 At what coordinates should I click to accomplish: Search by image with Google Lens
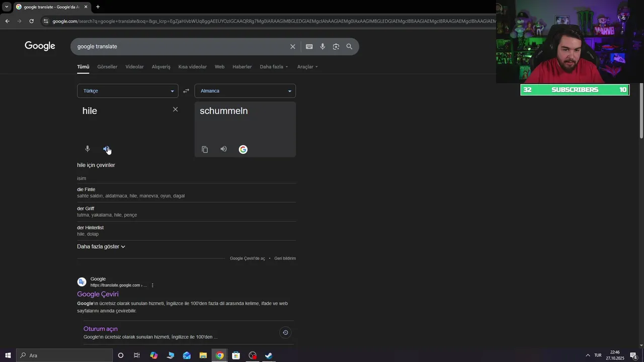point(336,46)
